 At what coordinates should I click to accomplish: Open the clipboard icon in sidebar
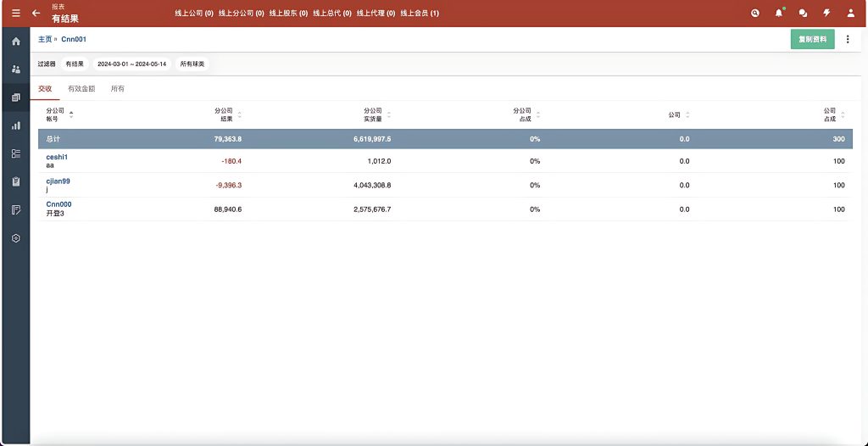click(x=16, y=181)
